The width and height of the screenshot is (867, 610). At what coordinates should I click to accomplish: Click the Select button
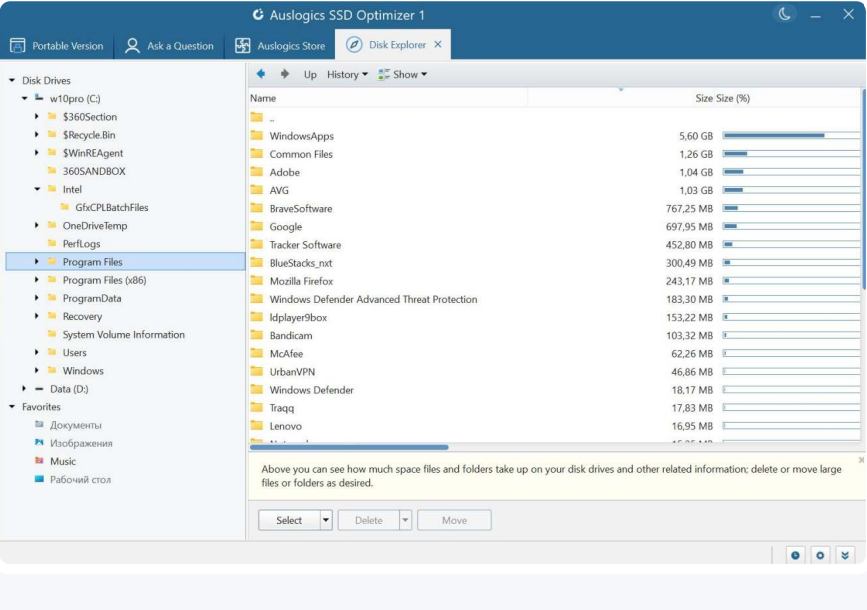290,519
